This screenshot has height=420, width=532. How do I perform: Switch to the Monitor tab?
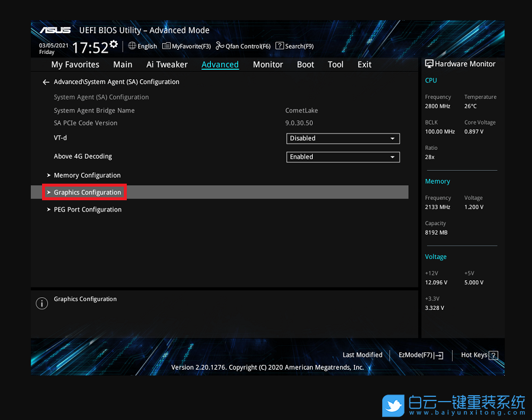click(268, 65)
